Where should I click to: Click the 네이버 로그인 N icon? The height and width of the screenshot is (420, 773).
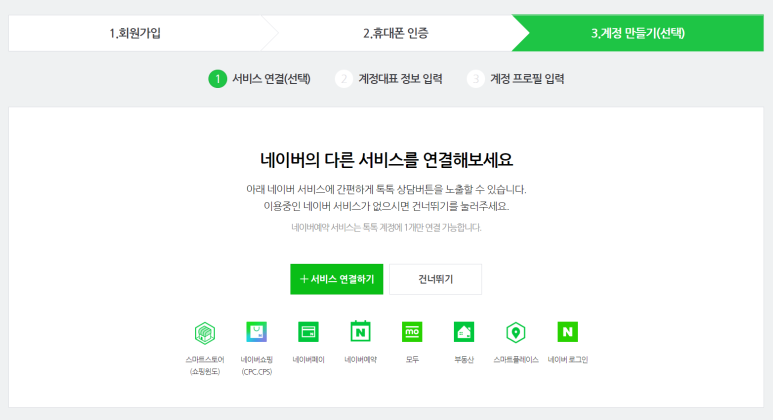567,332
